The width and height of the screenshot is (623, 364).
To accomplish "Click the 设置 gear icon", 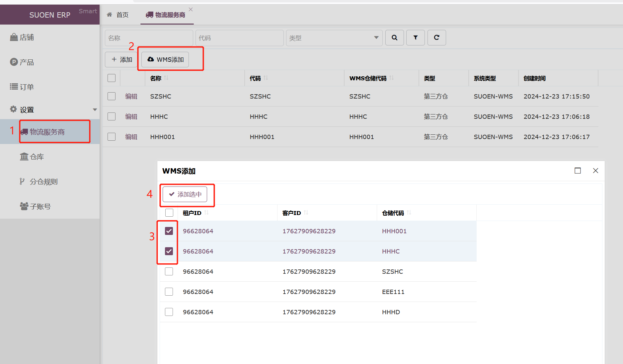I will (13, 109).
